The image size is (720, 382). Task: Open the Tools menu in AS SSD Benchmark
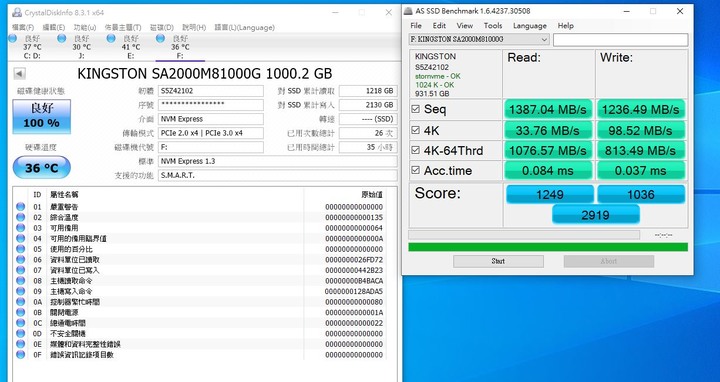pyautogui.click(x=493, y=26)
